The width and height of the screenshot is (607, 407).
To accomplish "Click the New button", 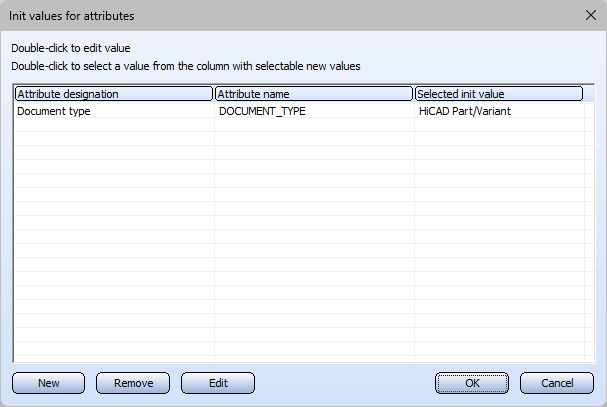I will click(x=48, y=383).
